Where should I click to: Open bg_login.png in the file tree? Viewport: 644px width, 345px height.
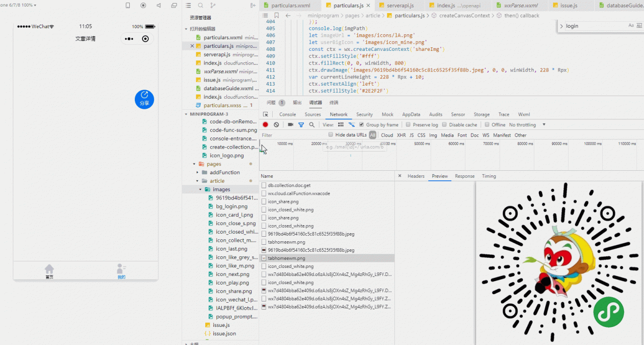231,206
